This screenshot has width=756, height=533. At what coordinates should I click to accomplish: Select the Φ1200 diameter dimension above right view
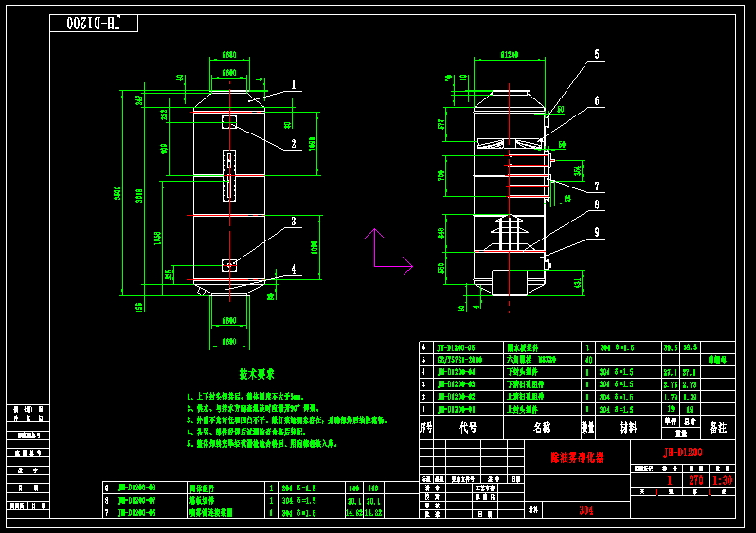510,55
